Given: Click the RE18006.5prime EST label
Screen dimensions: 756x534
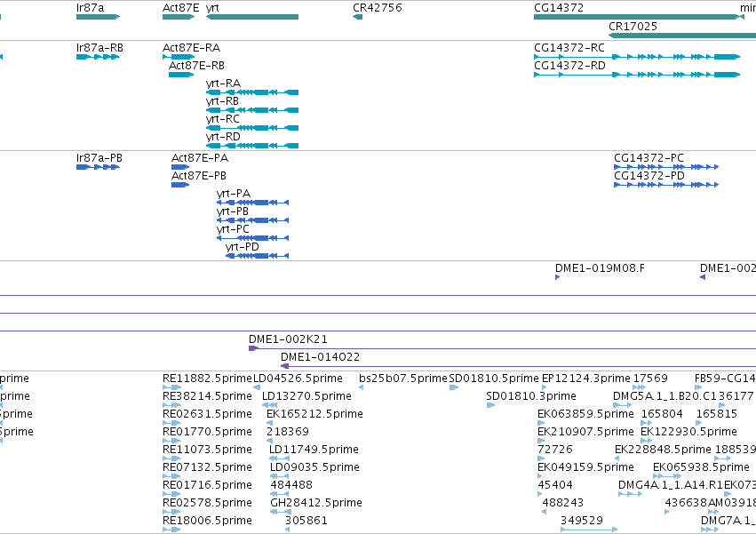Looking at the screenshot, I should (x=207, y=522).
